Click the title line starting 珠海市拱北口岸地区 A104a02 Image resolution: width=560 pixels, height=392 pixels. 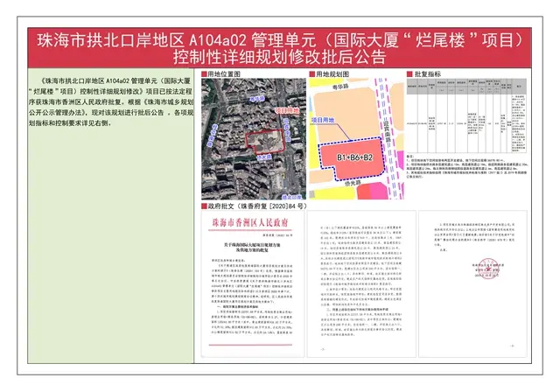click(280, 40)
